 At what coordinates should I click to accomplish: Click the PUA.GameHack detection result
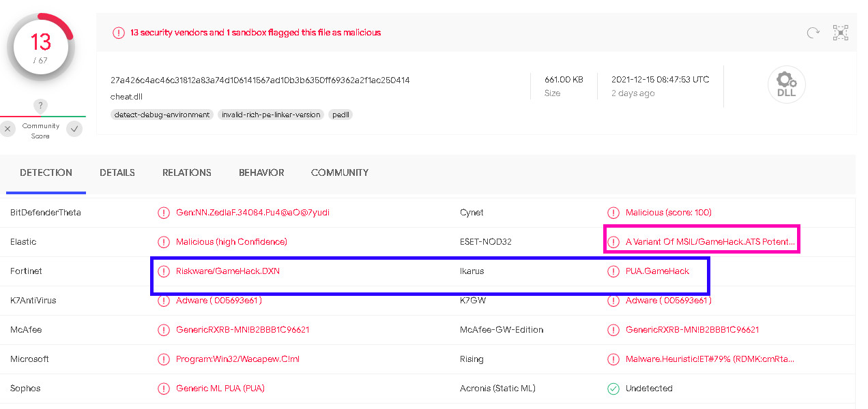(658, 271)
